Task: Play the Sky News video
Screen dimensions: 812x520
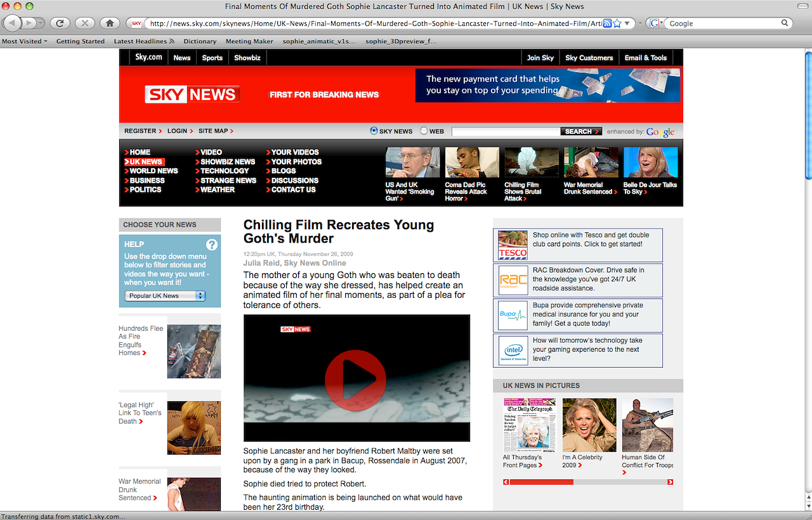Action: click(x=355, y=379)
